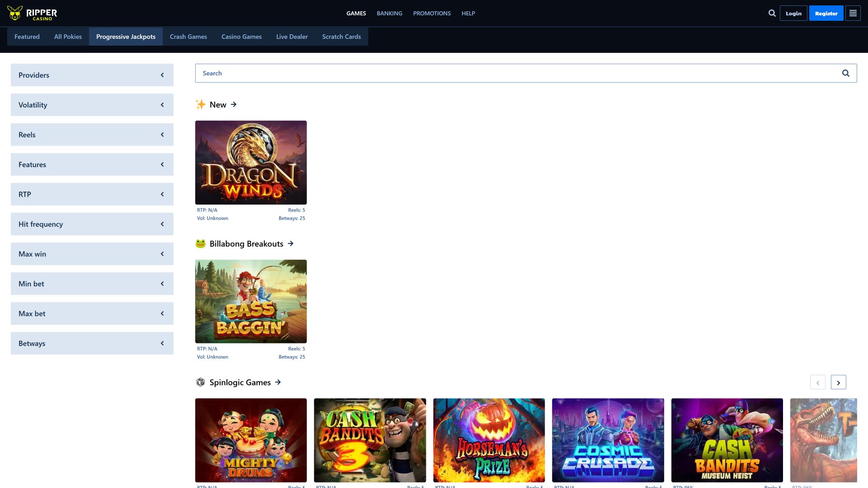
Task: Click the arrow next to Spinlogic Games
Action: (278, 382)
